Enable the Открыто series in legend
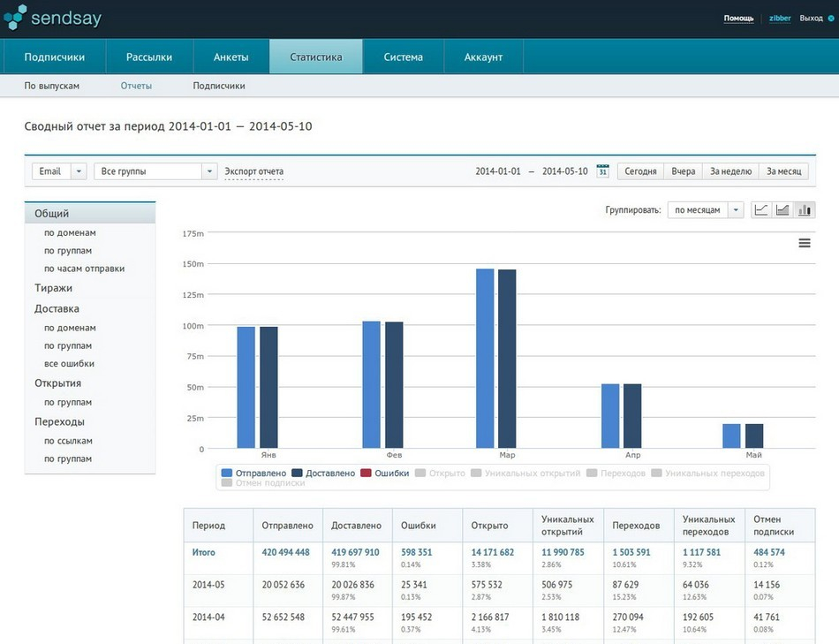The width and height of the screenshot is (839, 644). (440, 474)
